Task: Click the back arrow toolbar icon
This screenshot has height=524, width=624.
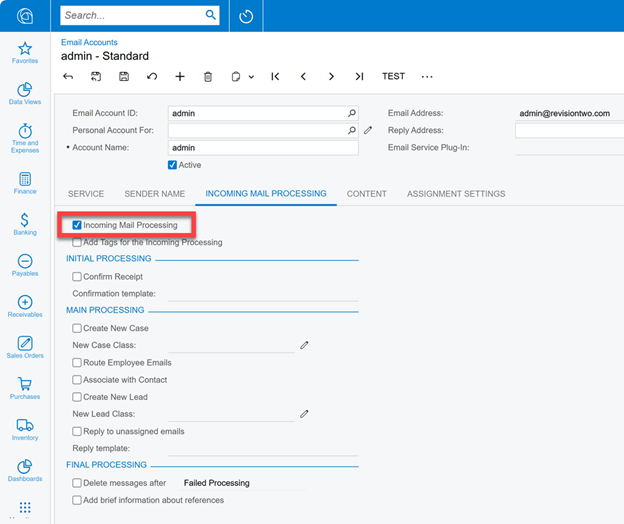Action: tap(68, 76)
